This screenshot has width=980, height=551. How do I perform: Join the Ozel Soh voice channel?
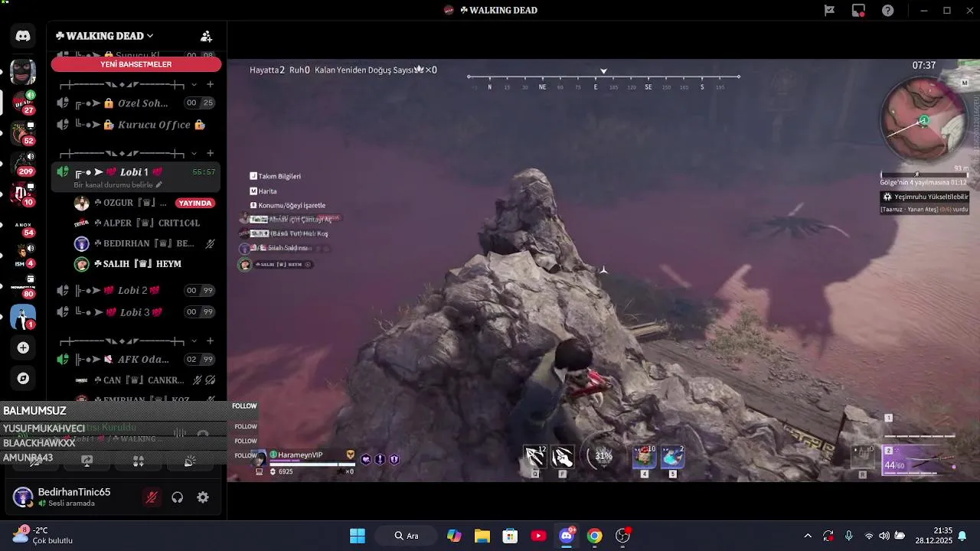pos(136,103)
